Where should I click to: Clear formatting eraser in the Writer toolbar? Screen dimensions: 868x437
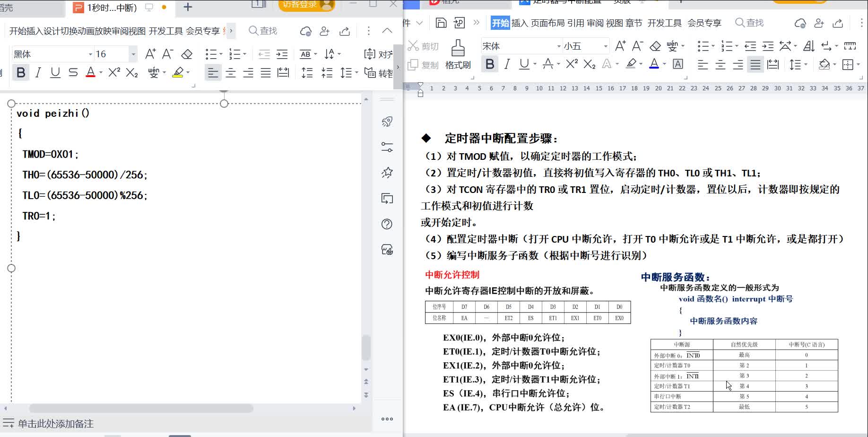click(x=655, y=46)
